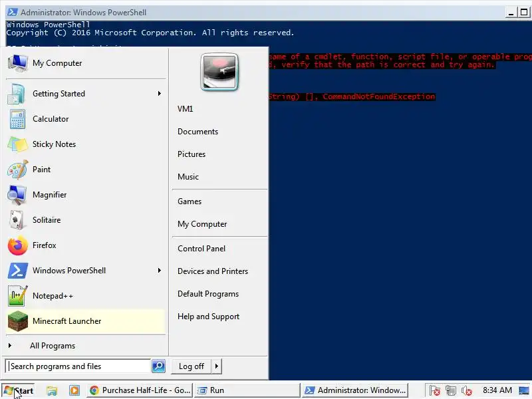Screen dimensions: 532x399
Task: Launch Calculator from its icon
Action: click(17, 119)
